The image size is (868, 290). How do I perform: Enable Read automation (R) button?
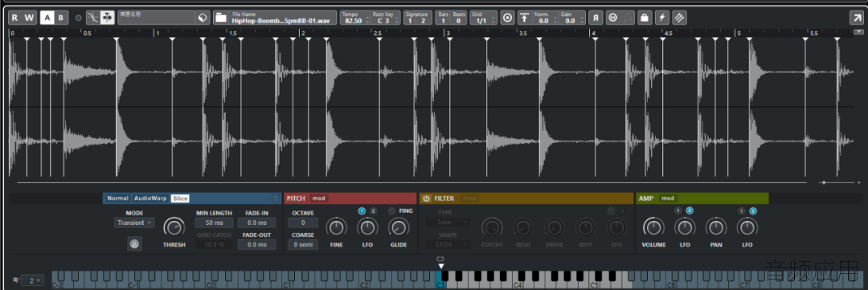(x=15, y=18)
